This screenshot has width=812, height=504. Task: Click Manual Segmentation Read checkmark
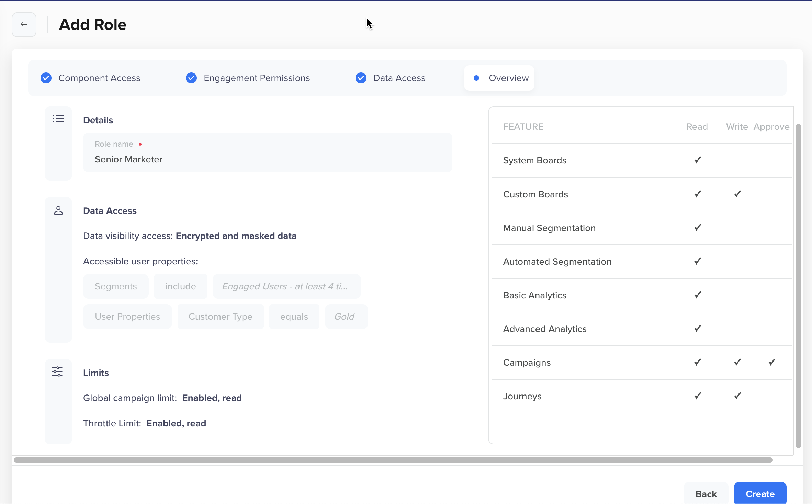click(698, 228)
